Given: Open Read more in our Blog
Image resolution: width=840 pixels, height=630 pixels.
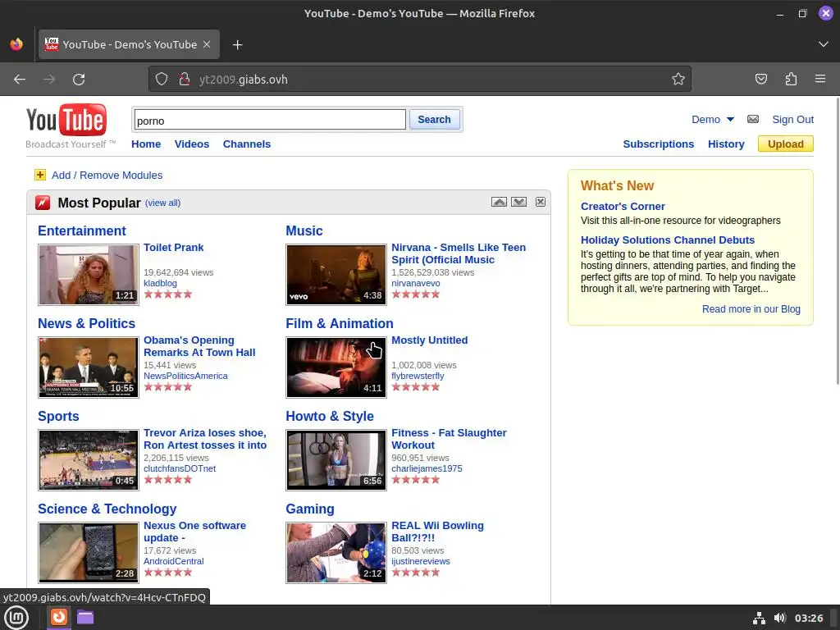Looking at the screenshot, I should point(751,309).
